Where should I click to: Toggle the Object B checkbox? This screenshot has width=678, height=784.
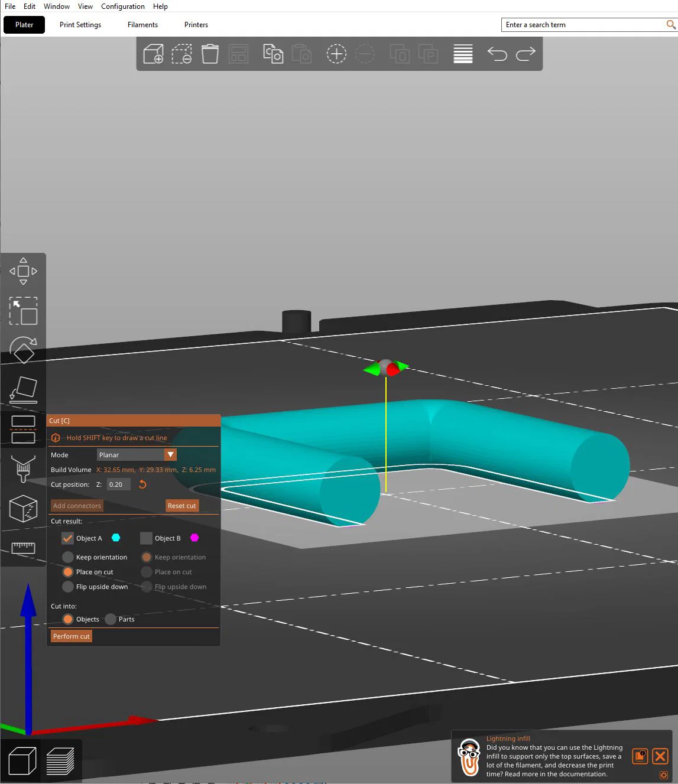tap(146, 538)
